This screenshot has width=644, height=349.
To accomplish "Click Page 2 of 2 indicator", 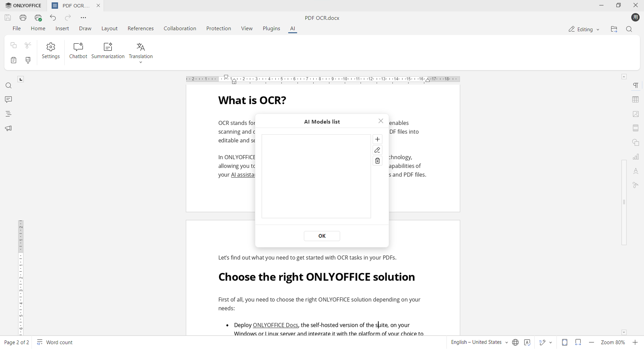I will pos(16,343).
